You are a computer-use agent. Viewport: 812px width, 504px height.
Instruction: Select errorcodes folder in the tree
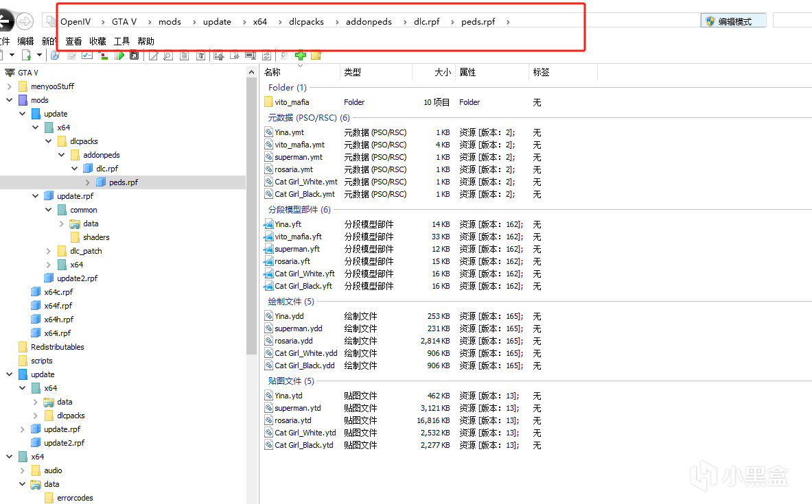coord(75,498)
